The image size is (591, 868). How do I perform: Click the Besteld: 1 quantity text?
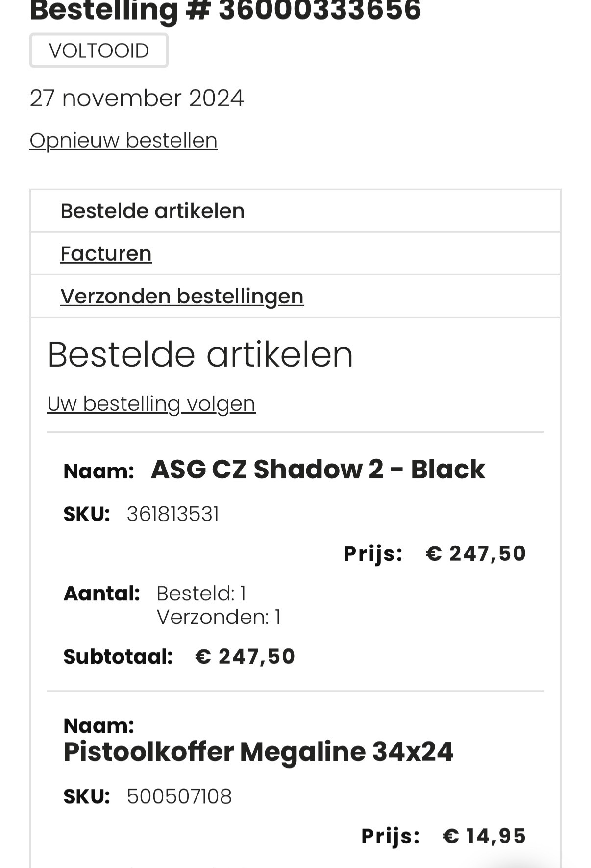[201, 594]
